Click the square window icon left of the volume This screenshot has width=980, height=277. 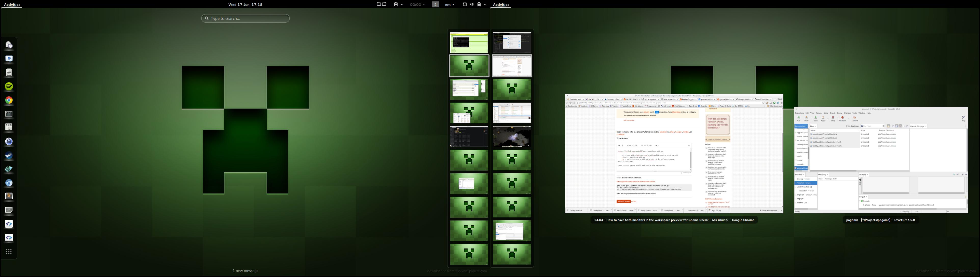click(x=465, y=5)
